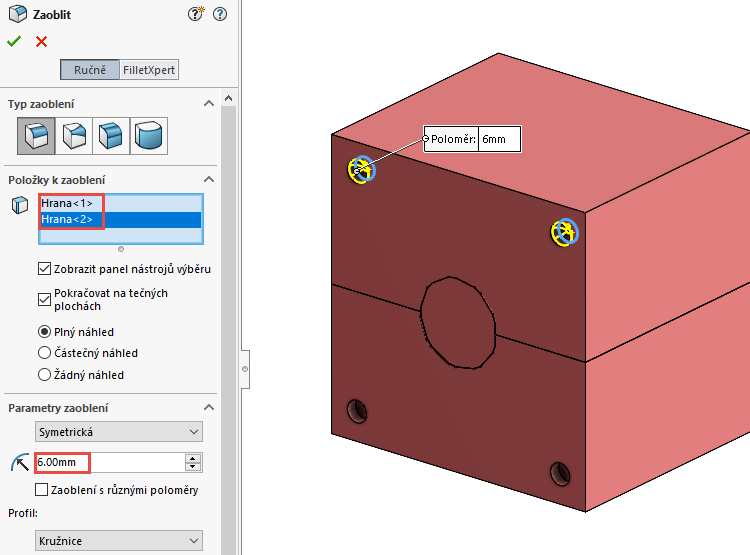This screenshot has width=750, height=555.
Task: Toggle Pokračovat na tečných plochách checkbox
Action: [44, 300]
